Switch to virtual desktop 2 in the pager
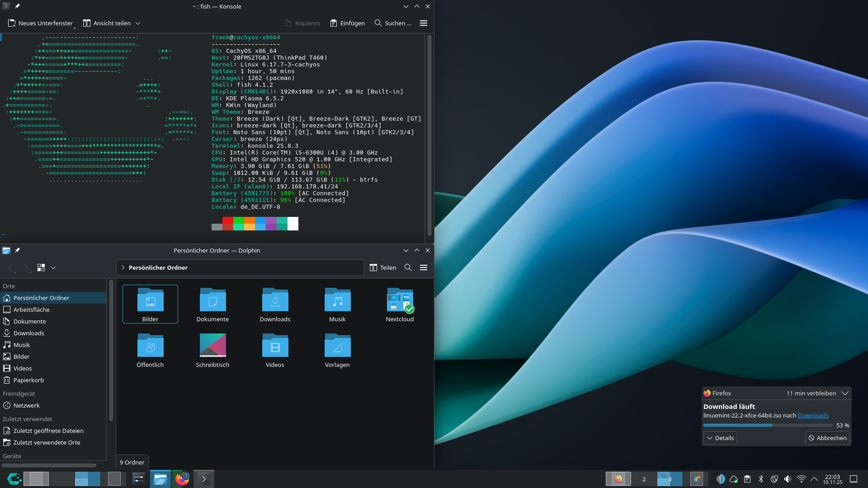This screenshot has height=488, width=868. pyautogui.click(x=644, y=479)
